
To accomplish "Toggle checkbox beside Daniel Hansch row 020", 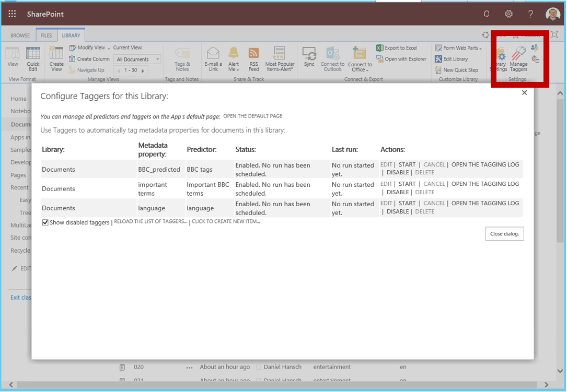I will click(259, 367).
